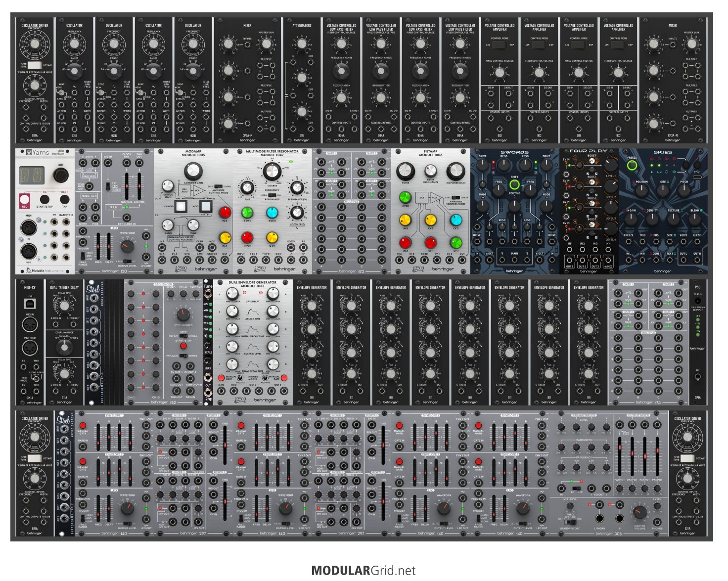Click the START/STOP button on Yarns

tap(45, 199)
